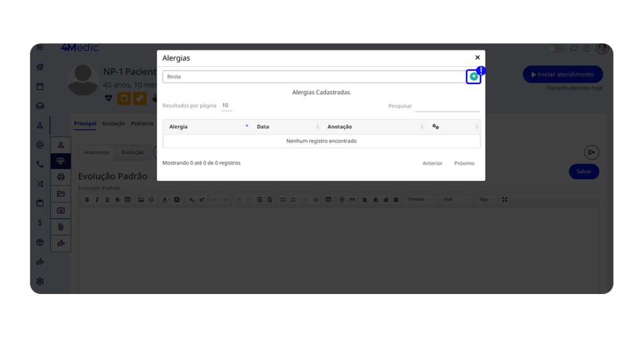This screenshot has height=338, width=644.
Task: Open the home icon in left sidebar
Action: coord(40,67)
